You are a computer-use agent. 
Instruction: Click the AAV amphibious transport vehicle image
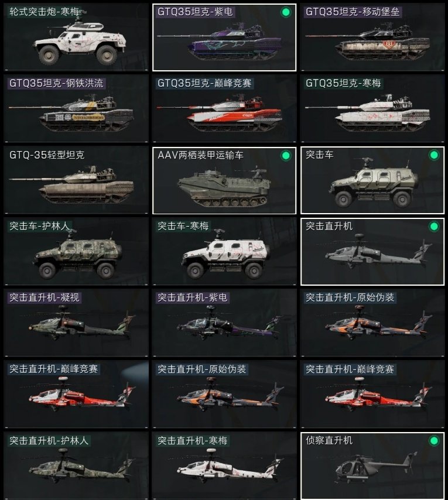(224, 187)
